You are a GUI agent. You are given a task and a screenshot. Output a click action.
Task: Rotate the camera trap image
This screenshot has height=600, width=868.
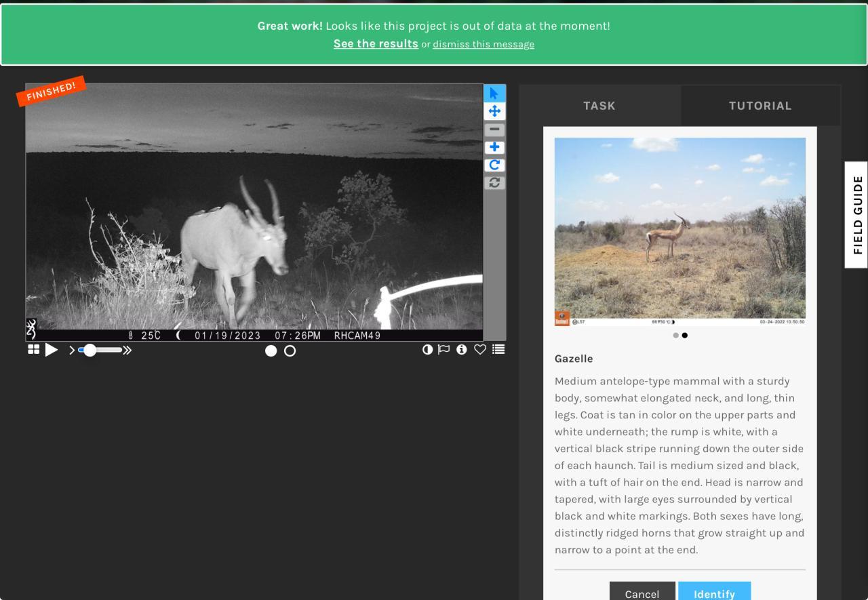click(494, 165)
